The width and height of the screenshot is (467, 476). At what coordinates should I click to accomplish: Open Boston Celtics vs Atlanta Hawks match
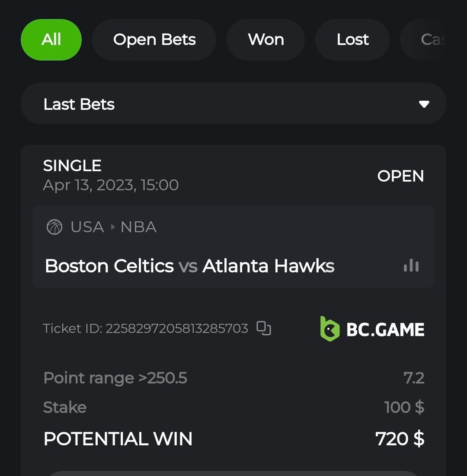coord(189,266)
